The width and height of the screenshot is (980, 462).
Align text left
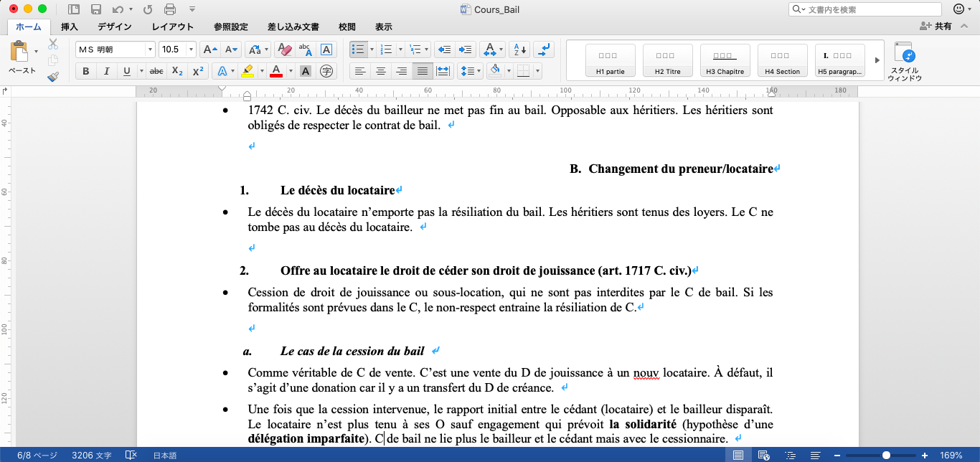(360, 71)
